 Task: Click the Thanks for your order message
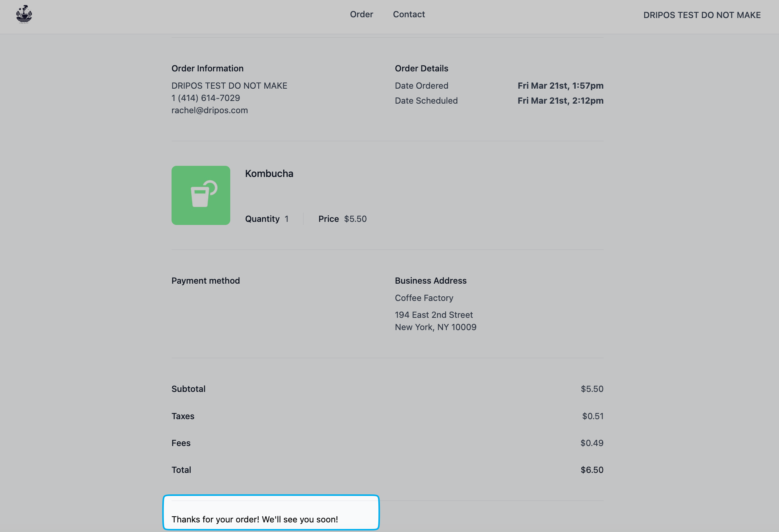click(x=254, y=520)
